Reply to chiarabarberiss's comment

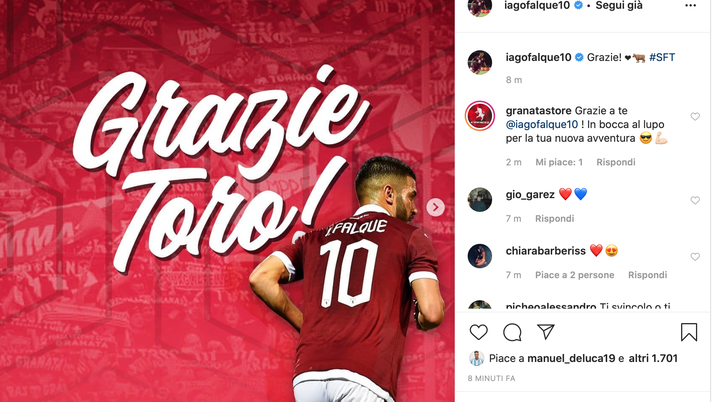[x=648, y=275]
